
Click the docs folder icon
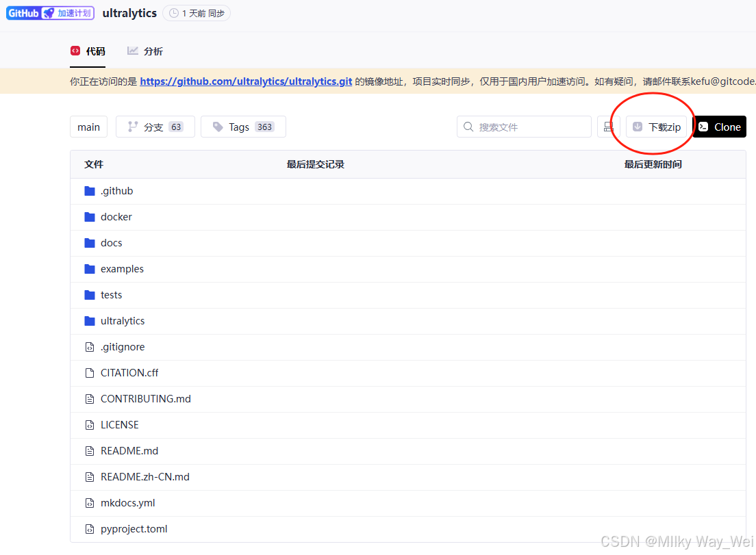click(90, 243)
